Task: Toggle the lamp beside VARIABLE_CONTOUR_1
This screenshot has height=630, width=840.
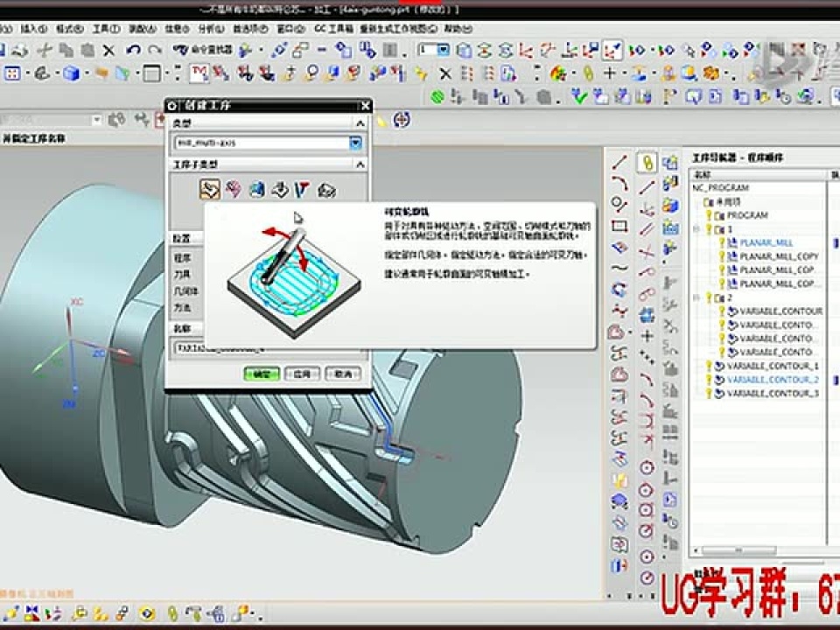Action: pos(709,365)
